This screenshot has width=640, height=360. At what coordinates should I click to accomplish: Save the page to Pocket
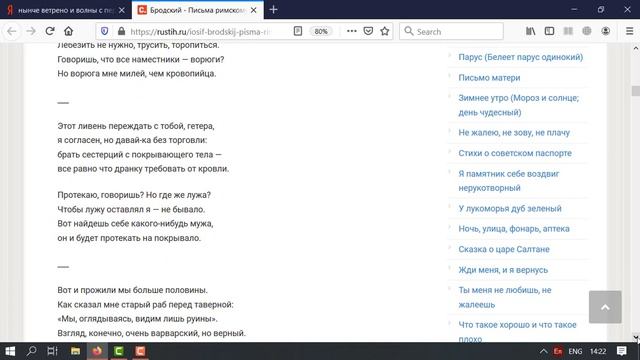pos(368,31)
